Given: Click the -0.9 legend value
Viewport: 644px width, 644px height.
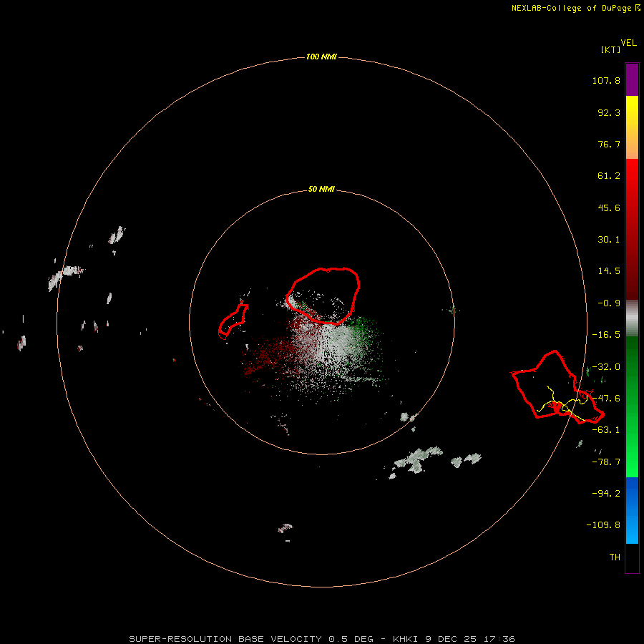Looking at the screenshot, I should (x=609, y=303).
